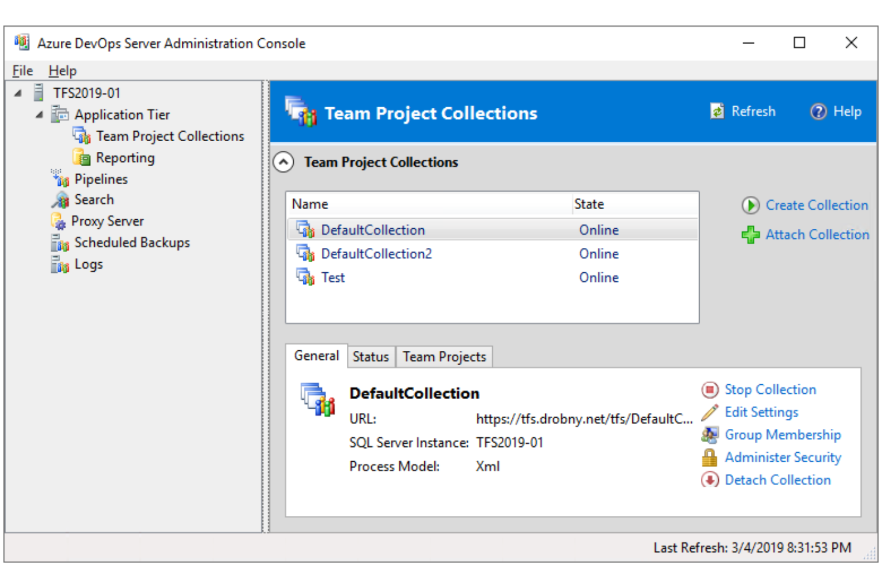
Task: Click the Refresh link in header
Action: pos(753,111)
